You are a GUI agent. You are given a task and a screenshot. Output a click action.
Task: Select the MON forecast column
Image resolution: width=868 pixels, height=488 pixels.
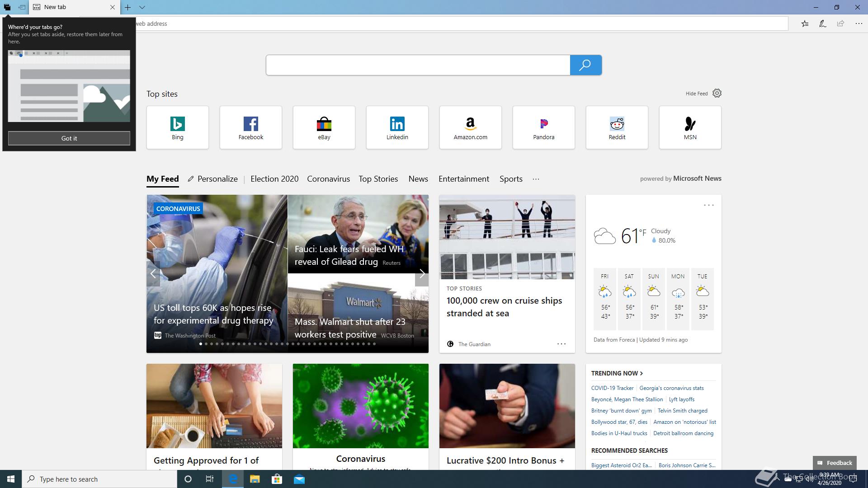coord(678,299)
